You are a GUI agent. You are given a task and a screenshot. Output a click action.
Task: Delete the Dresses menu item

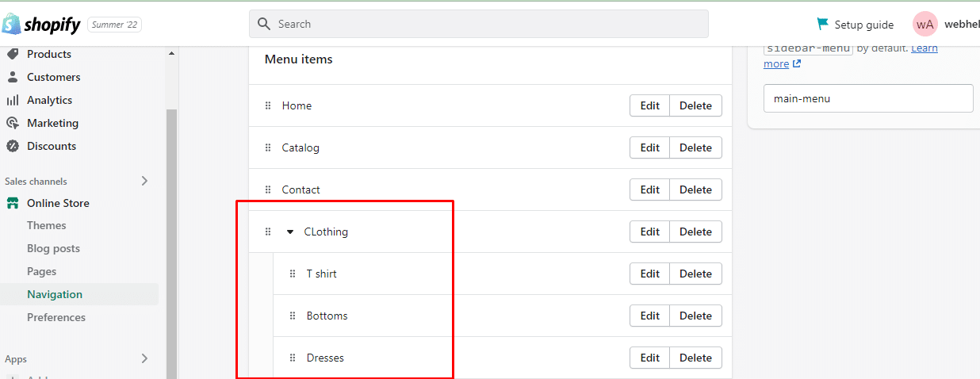point(695,358)
